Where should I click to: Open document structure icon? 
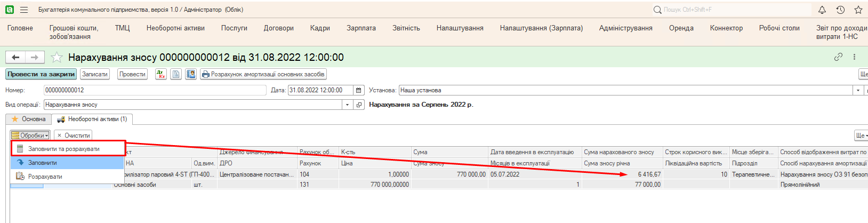pyautogui.click(x=191, y=74)
